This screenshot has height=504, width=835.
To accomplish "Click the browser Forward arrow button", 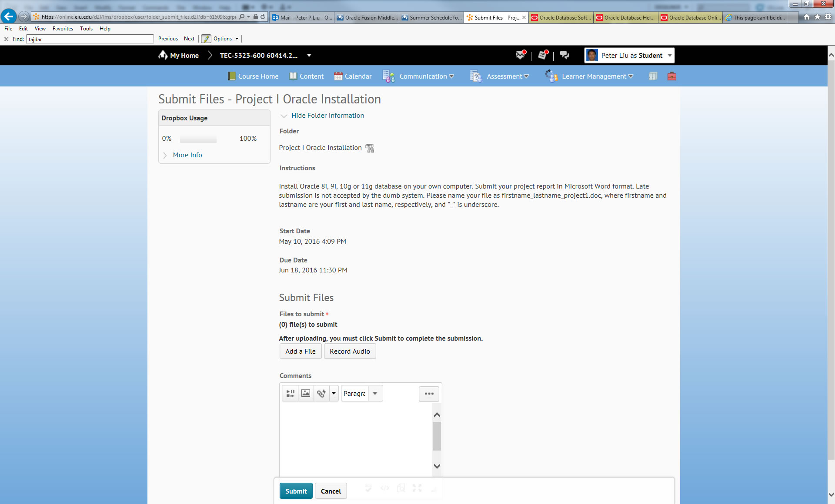I will click(24, 17).
